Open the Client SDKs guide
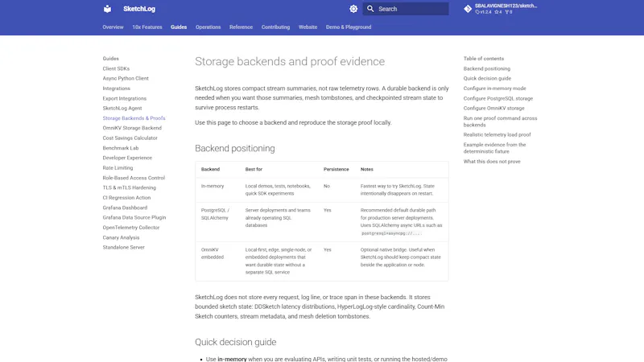 pyautogui.click(x=116, y=68)
